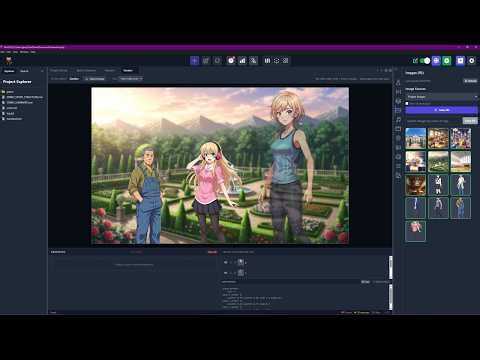Click into the image search text field
The image size is (480, 360).
pyautogui.click(x=433, y=121)
